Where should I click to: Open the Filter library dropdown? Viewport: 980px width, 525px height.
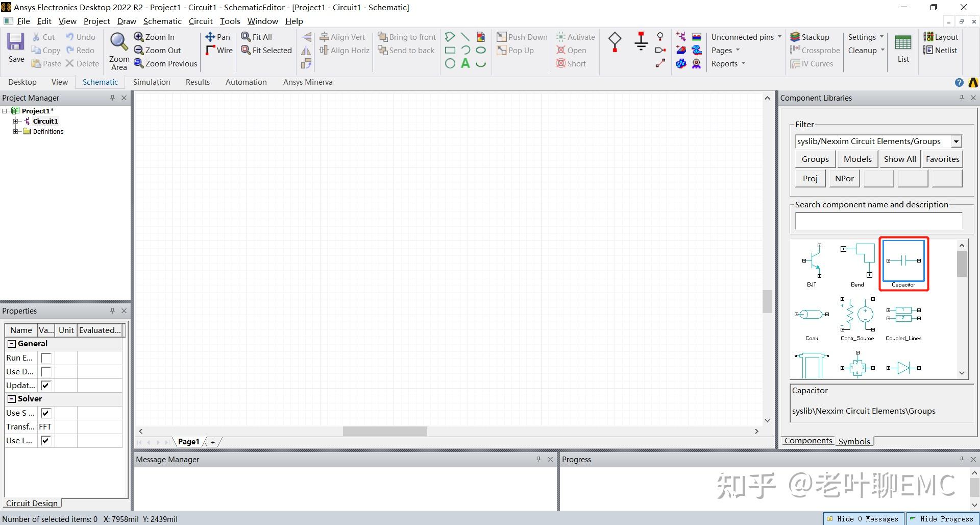[956, 141]
